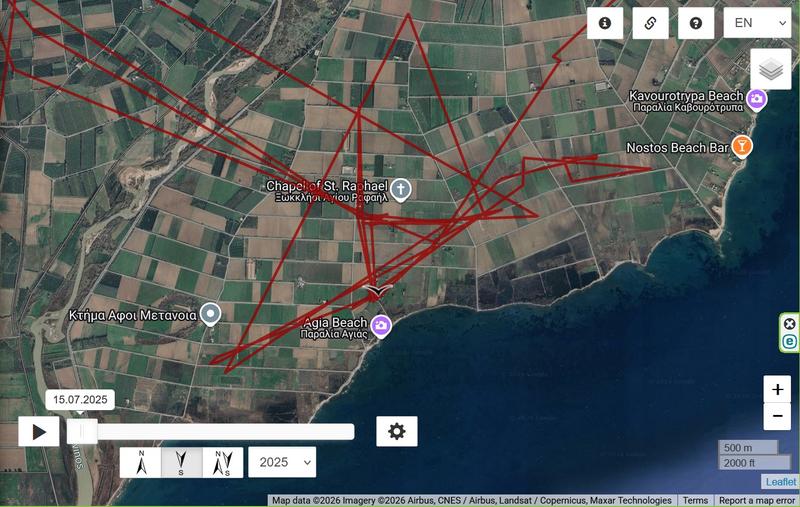Click the Agia Beach label text

[335, 322]
